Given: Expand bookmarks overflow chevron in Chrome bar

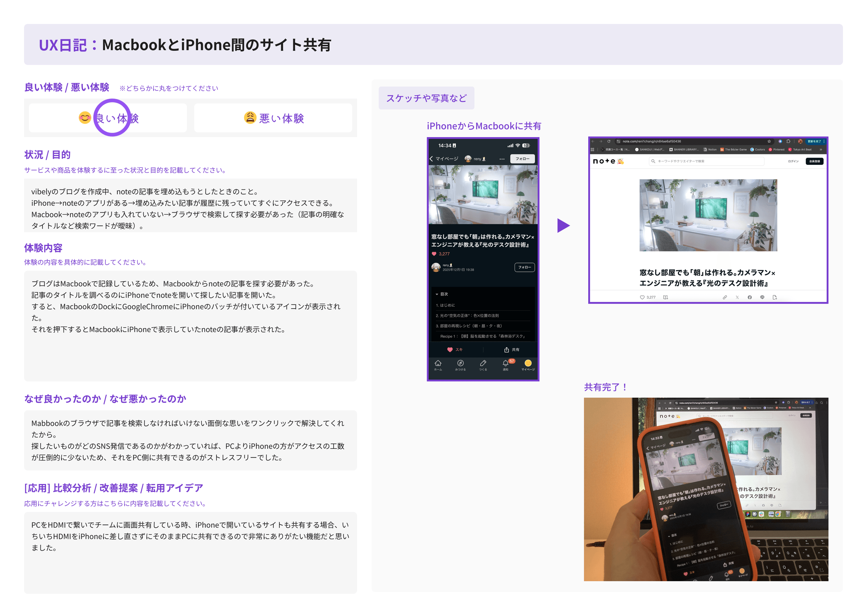Looking at the screenshot, I should tap(821, 150).
